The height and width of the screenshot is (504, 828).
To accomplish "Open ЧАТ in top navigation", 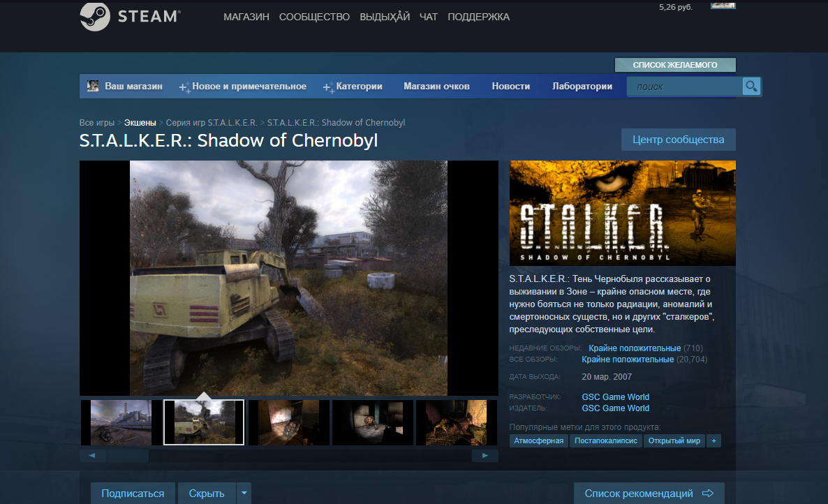I will pos(428,17).
